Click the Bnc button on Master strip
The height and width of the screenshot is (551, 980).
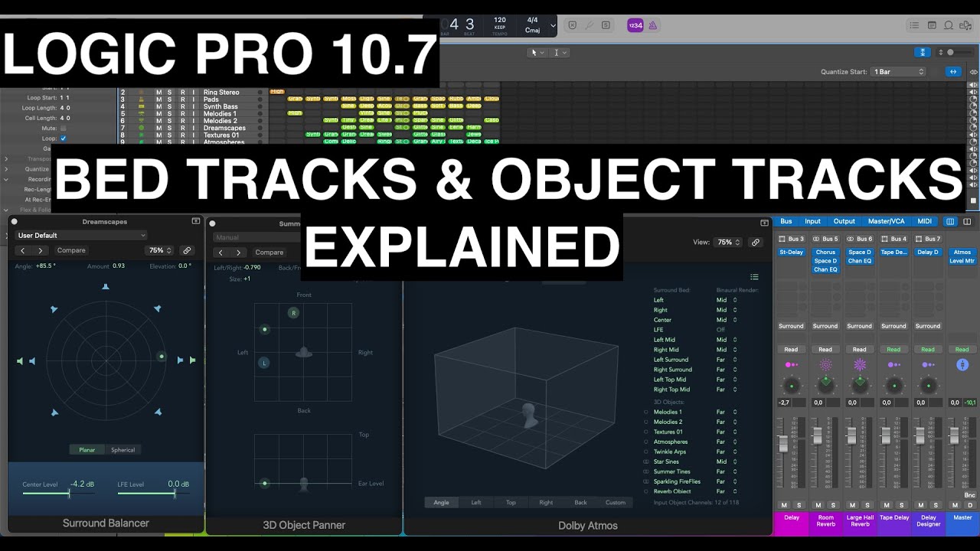point(969,495)
